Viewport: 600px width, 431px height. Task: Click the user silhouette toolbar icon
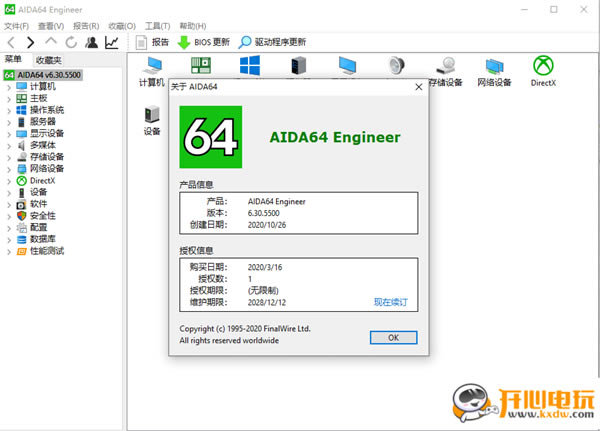click(91, 42)
